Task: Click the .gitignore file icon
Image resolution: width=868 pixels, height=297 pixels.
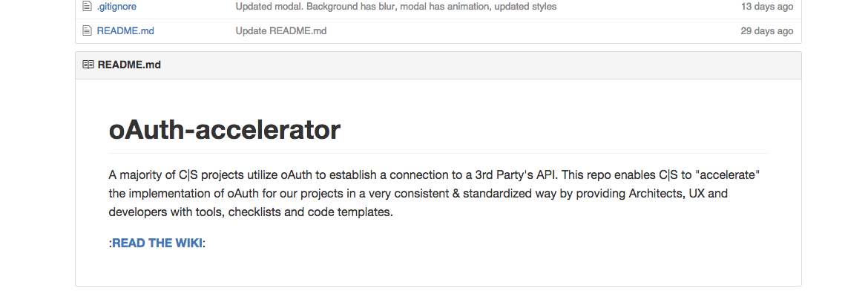Action: click(87, 7)
